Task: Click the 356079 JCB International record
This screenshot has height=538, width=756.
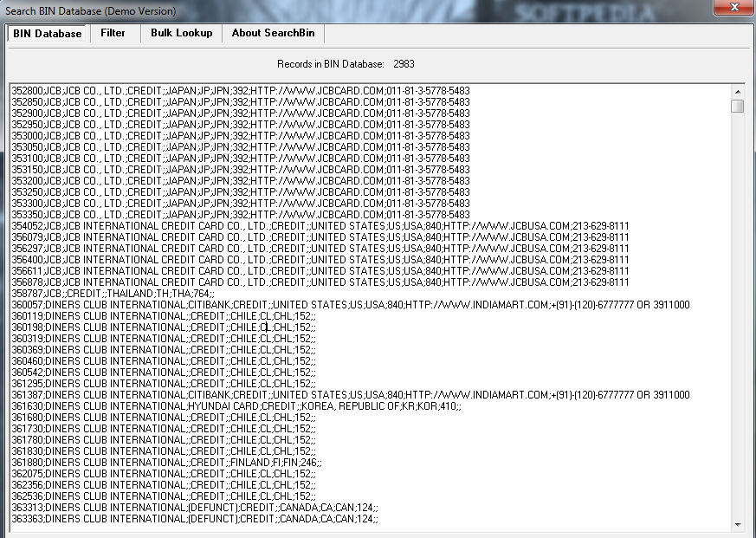Action: 320,237
